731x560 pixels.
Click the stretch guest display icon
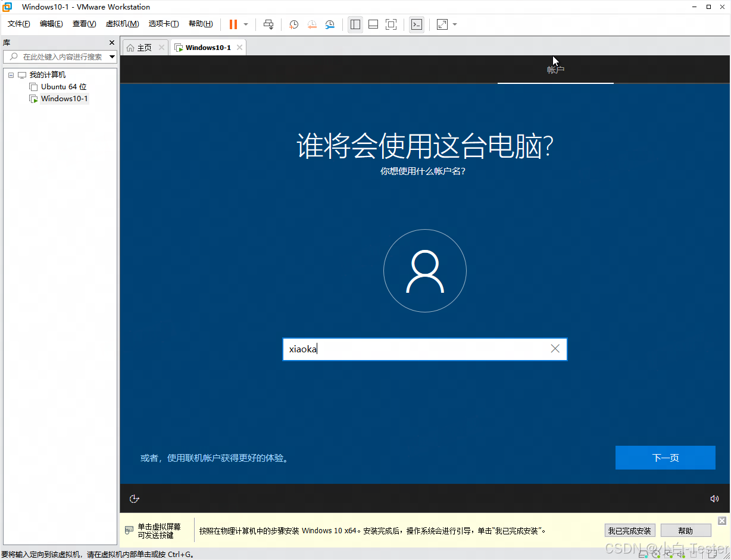[x=442, y=24]
